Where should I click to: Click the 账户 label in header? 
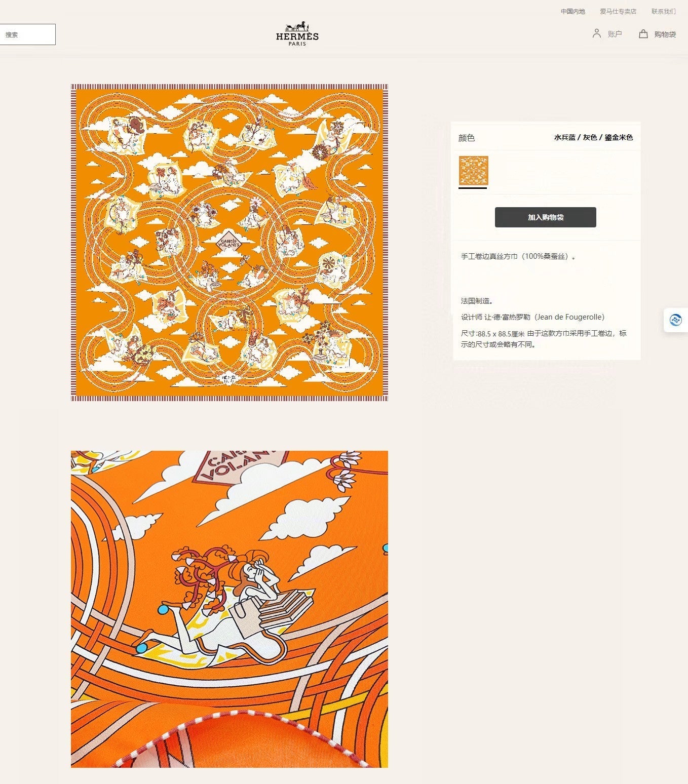[x=615, y=34]
